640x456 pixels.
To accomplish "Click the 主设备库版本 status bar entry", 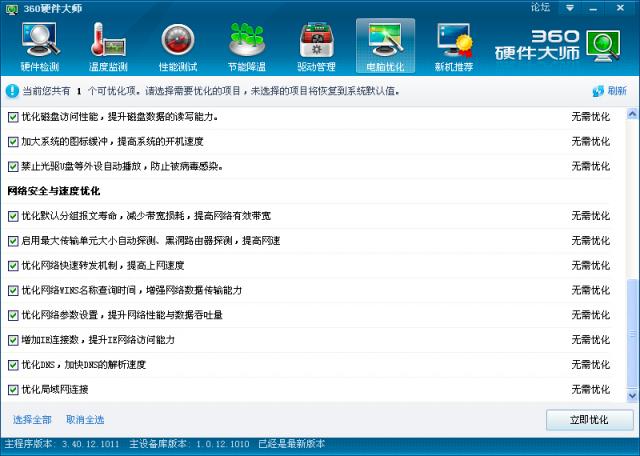I will (x=189, y=444).
